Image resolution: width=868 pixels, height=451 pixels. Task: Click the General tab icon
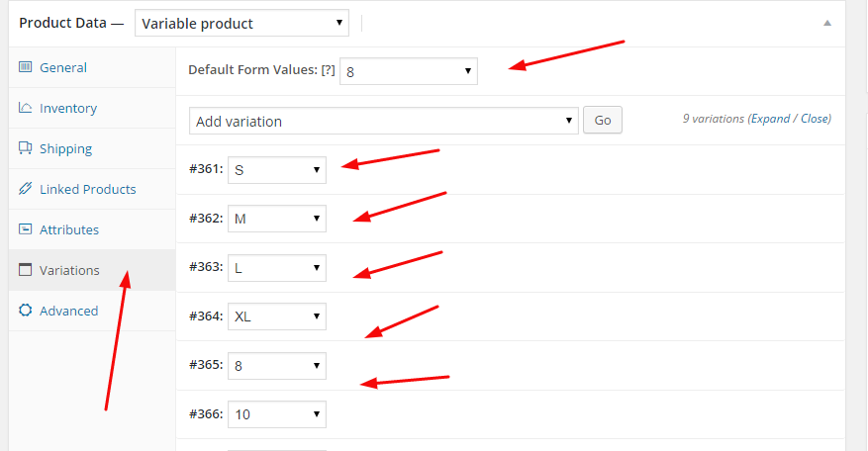tap(26, 68)
